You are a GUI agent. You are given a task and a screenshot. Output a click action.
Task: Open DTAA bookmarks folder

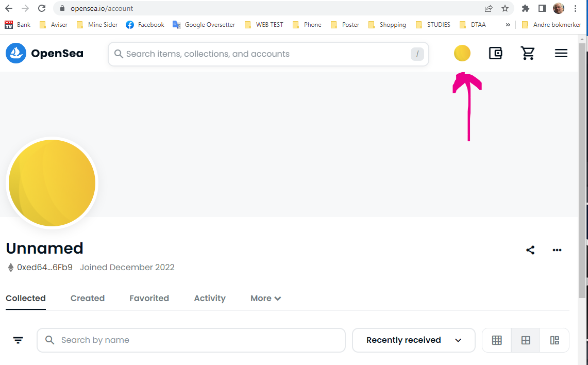click(473, 25)
